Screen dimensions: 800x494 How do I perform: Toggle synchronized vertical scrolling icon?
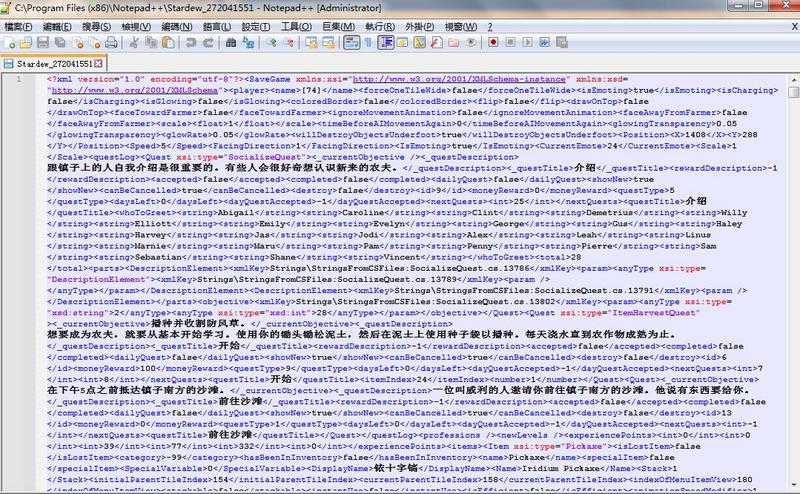click(x=311, y=43)
